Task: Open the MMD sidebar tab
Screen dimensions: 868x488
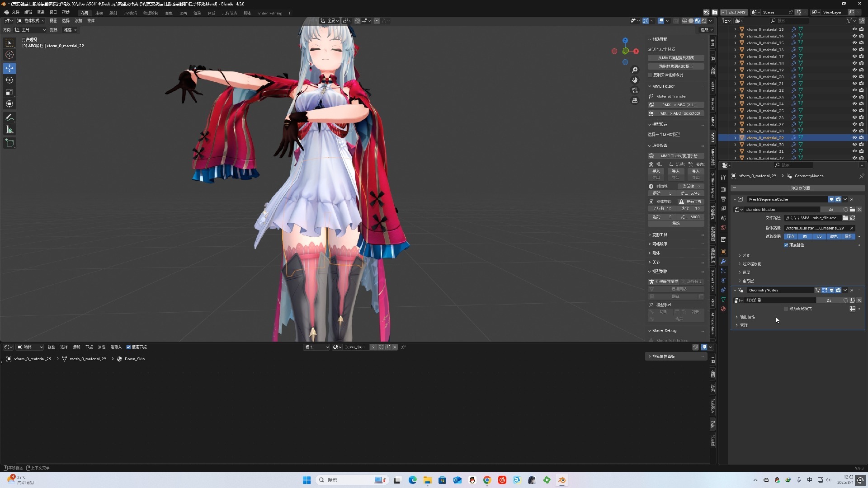Action: (713, 137)
